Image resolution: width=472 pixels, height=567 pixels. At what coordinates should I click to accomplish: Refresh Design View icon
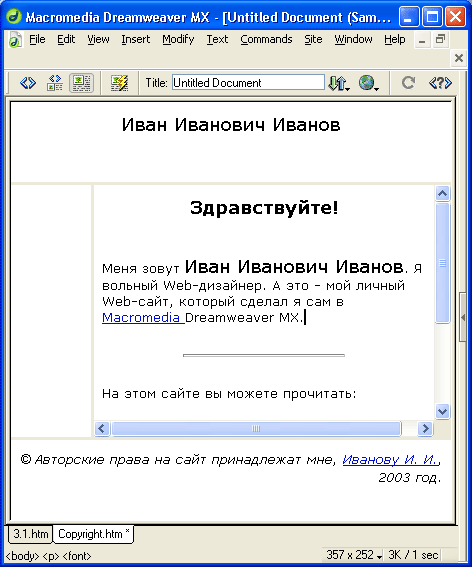[408, 83]
